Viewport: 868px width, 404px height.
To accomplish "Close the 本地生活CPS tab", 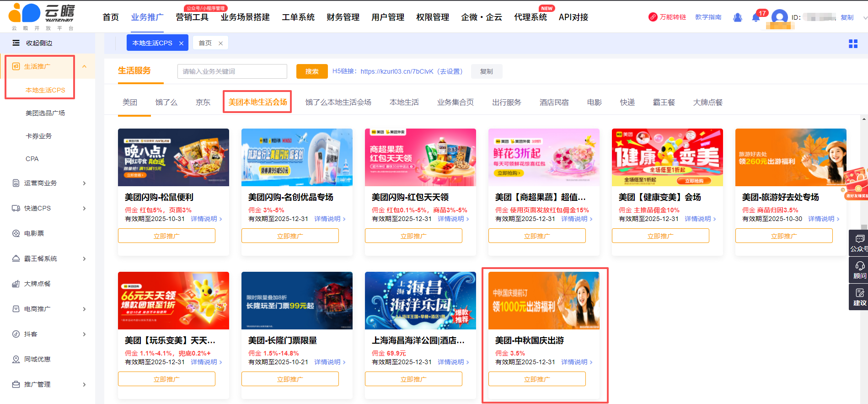I will click(x=181, y=43).
